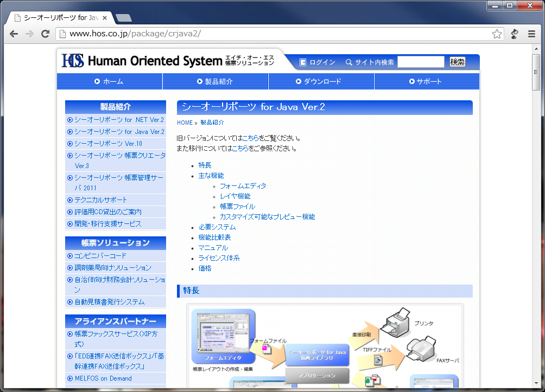This screenshot has height=392, width=545.
Task: Click the 帳票ソリューション sidebar section header
Action: (x=116, y=243)
